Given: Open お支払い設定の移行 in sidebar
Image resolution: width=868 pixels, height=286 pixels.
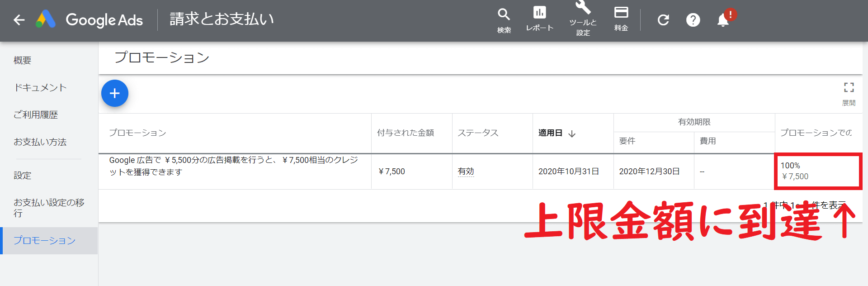Looking at the screenshot, I should (49, 208).
